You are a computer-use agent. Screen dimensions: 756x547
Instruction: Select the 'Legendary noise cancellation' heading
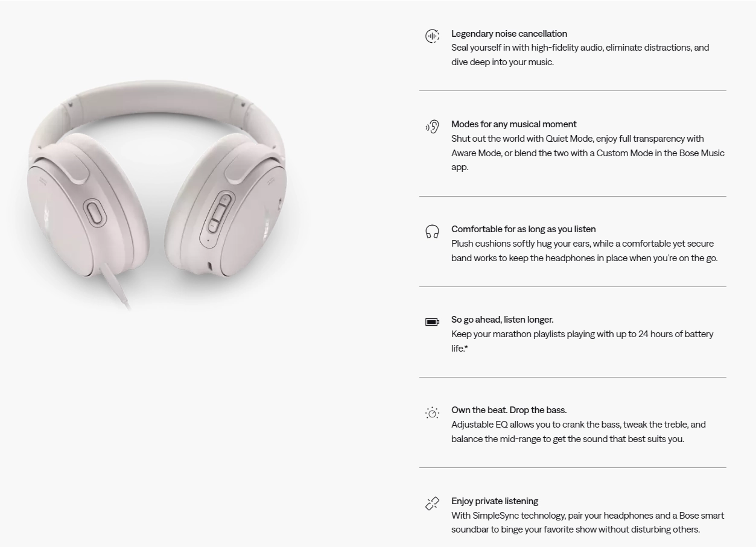point(509,34)
